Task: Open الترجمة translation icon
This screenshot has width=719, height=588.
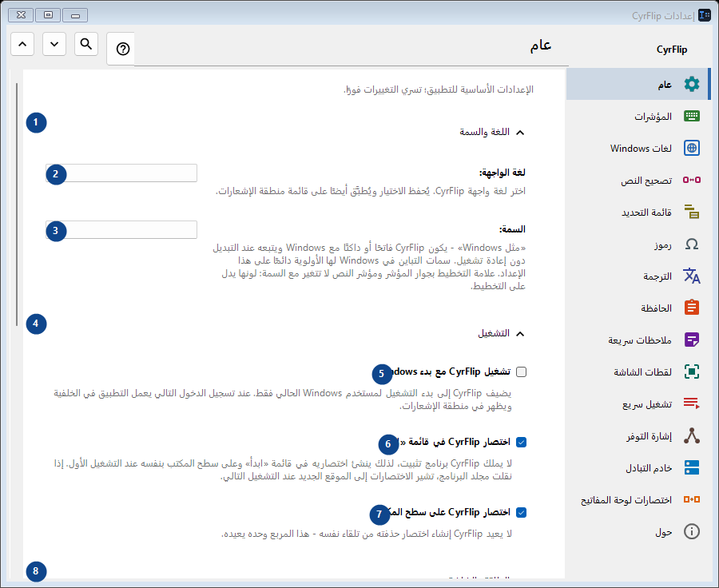Action: pyautogui.click(x=692, y=276)
